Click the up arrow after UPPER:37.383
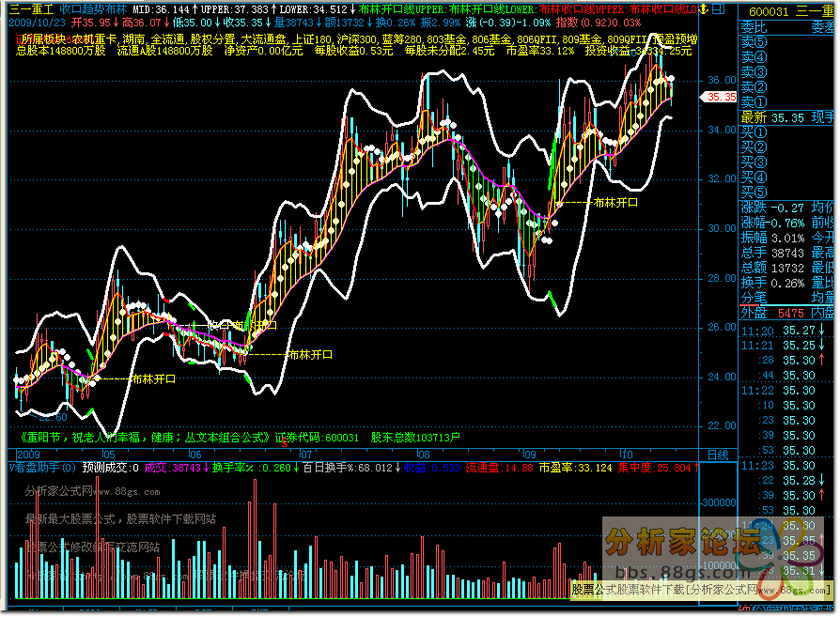The width and height of the screenshot is (840, 617). [272, 8]
